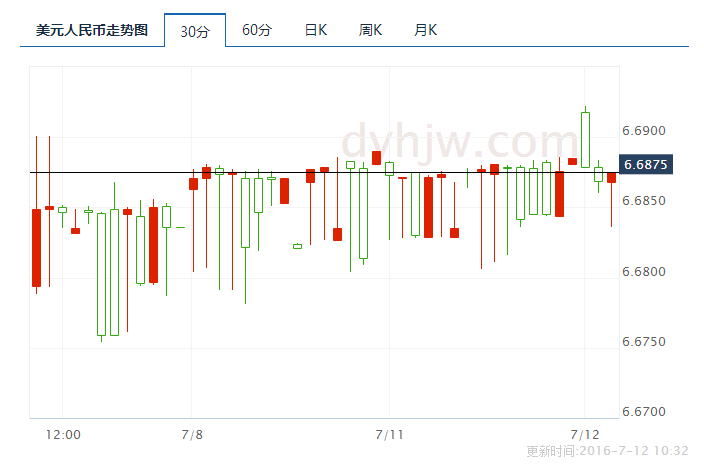Click the 美元人民币走势图 title
Viewport: 704px width, 472px height.
coord(91,31)
